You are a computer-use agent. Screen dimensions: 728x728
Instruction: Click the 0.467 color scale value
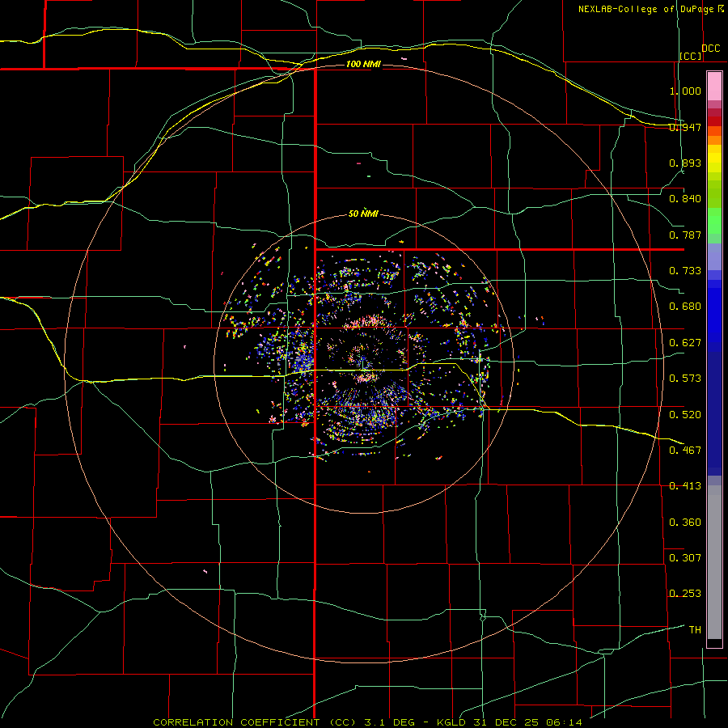pyautogui.click(x=685, y=451)
